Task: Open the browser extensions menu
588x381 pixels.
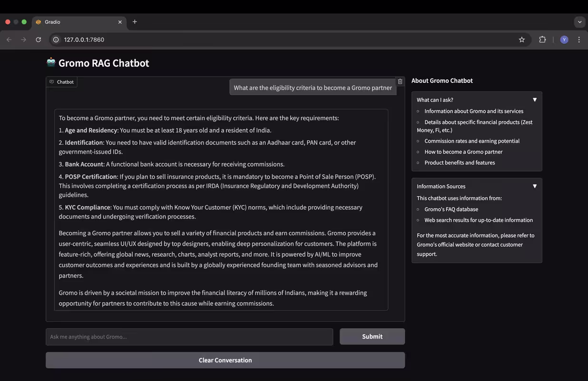Action: (542, 40)
